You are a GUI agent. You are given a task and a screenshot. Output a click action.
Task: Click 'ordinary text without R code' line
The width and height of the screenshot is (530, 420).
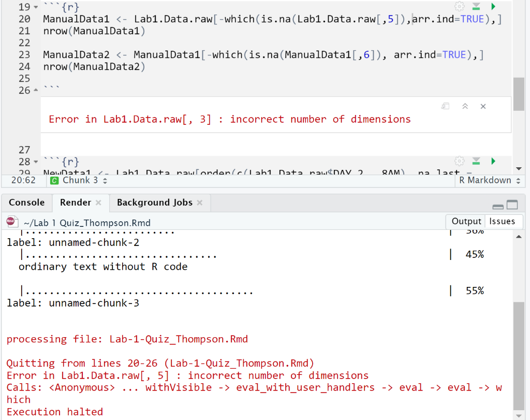(x=103, y=267)
